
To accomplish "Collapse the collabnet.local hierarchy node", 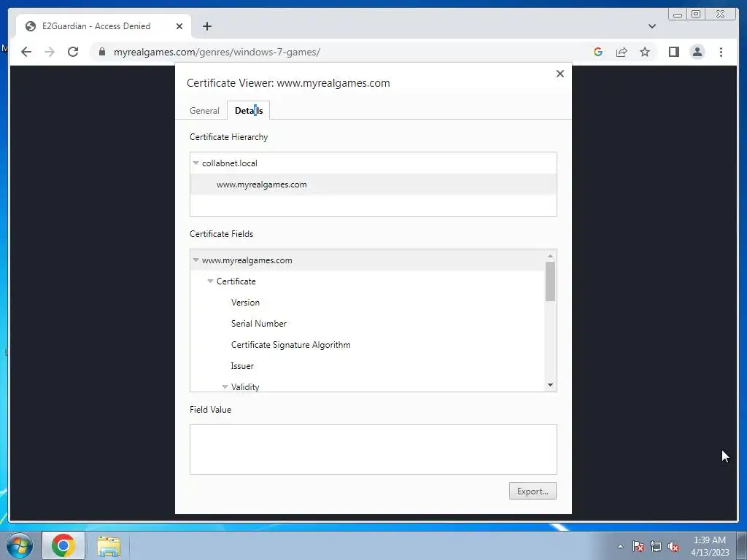I will 196,163.
